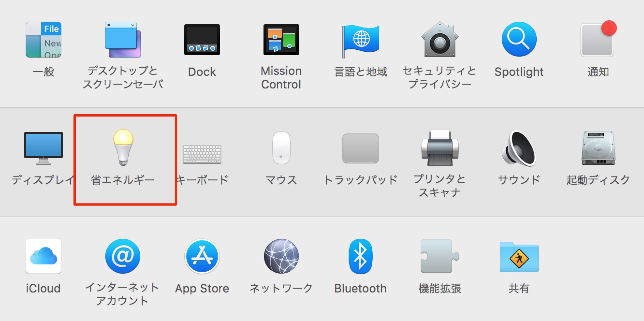644x321 pixels.
Task: Open インターネットアカウント @ icon
Action: (x=123, y=256)
